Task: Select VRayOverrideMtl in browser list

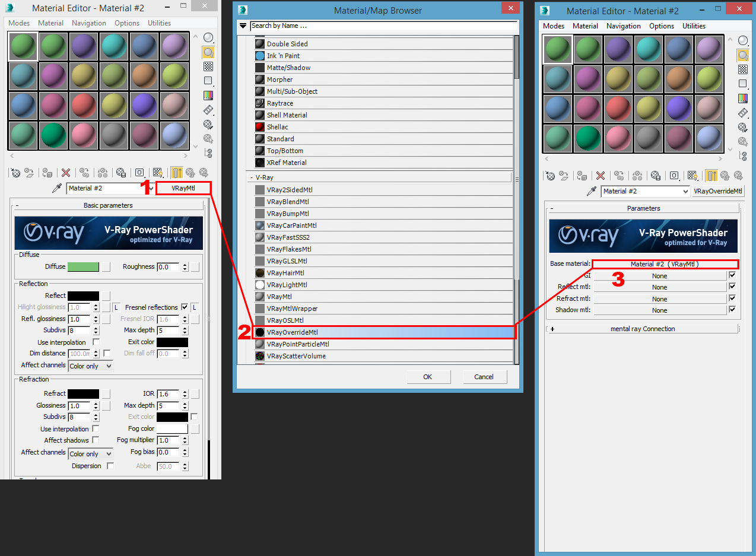Action: (384, 332)
